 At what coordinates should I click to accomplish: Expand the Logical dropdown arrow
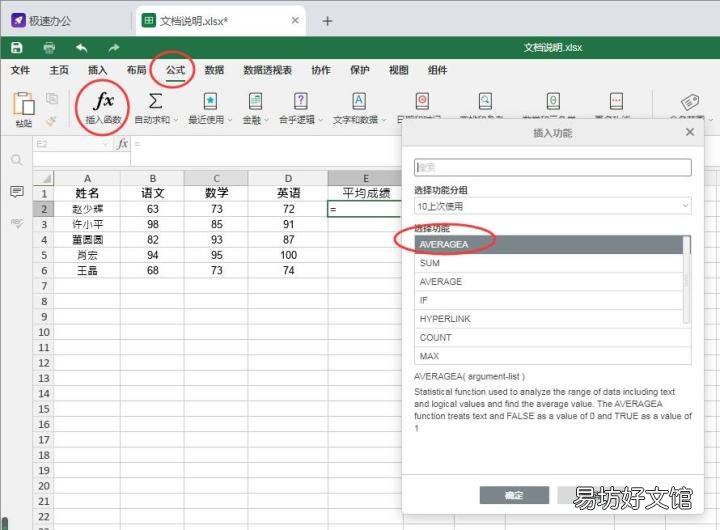pyautogui.click(x=321, y=120)
